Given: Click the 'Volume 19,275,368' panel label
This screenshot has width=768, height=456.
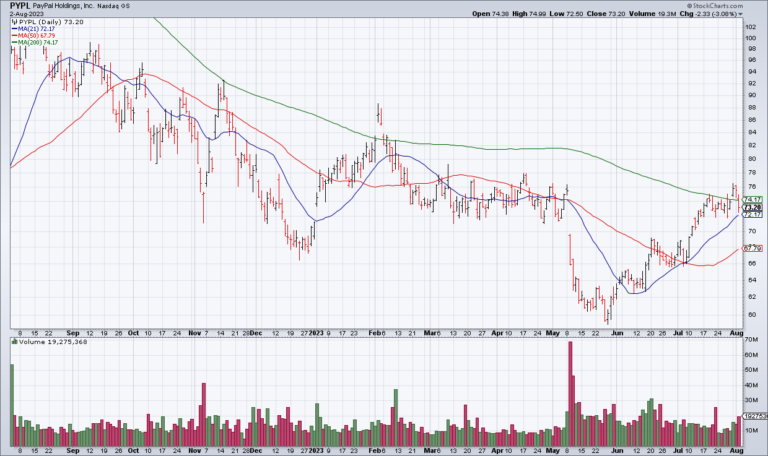Looking at the screenshot, I should point(53,342).
